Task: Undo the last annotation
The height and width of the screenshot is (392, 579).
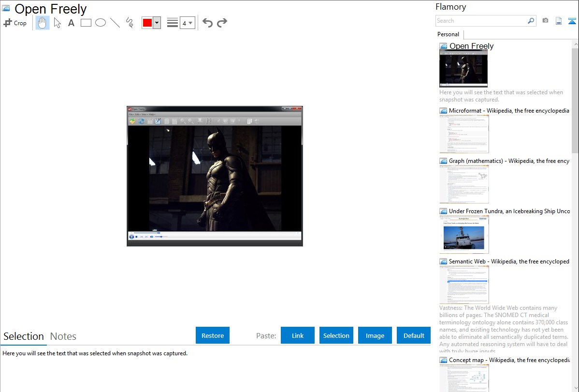Action: point(207,23)
